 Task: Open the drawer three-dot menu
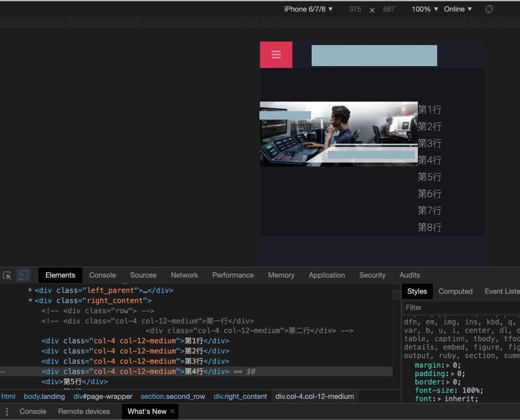pos(7,412)
